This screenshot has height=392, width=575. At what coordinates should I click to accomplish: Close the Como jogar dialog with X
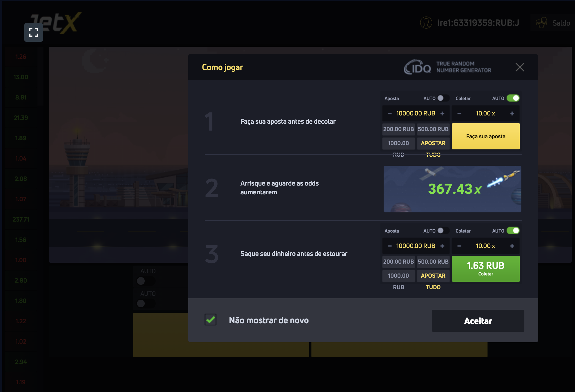(x=519, y=67)
